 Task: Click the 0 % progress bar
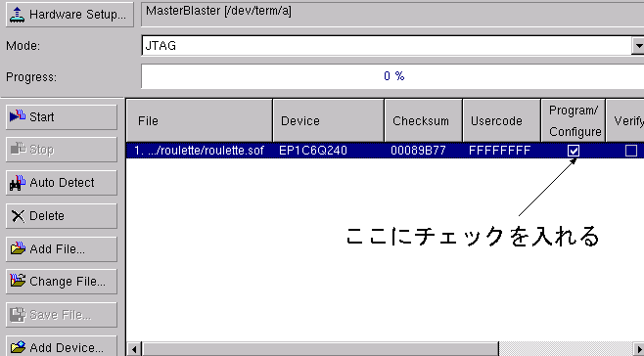392,76
